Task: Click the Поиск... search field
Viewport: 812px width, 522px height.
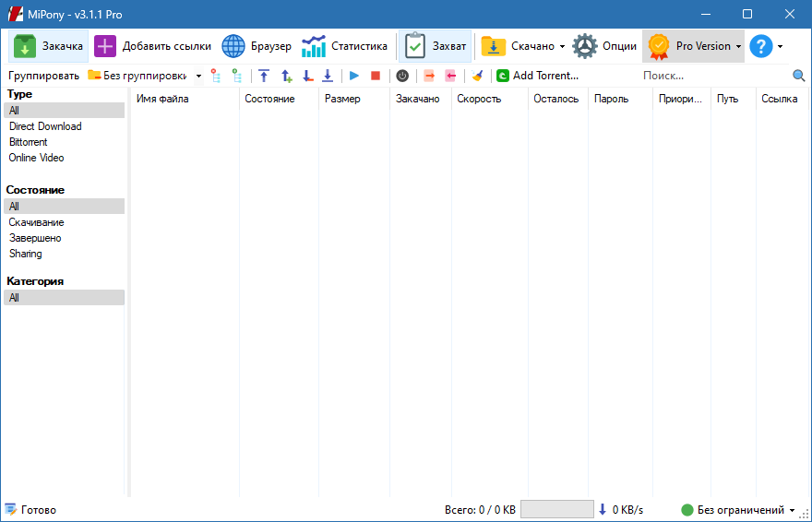Action: [714, 76]
